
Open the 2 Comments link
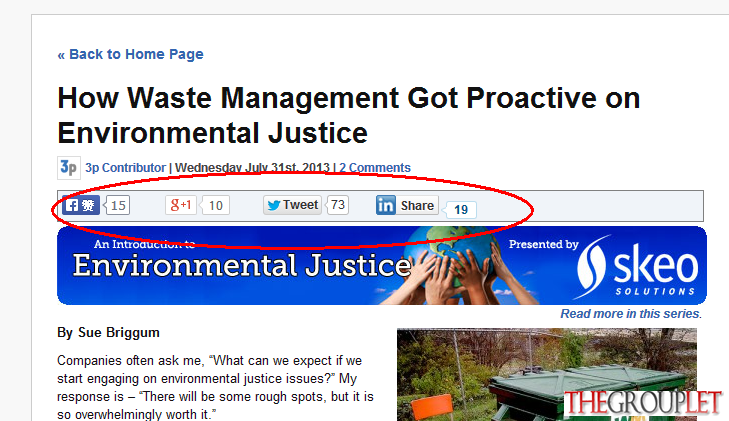tap(375, 168)
